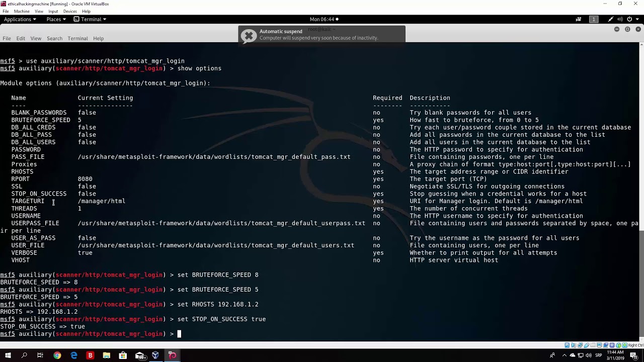Screen dimensions: 644x362
Task: Click VirtualBox shared folders indicator
Action: 593,345
